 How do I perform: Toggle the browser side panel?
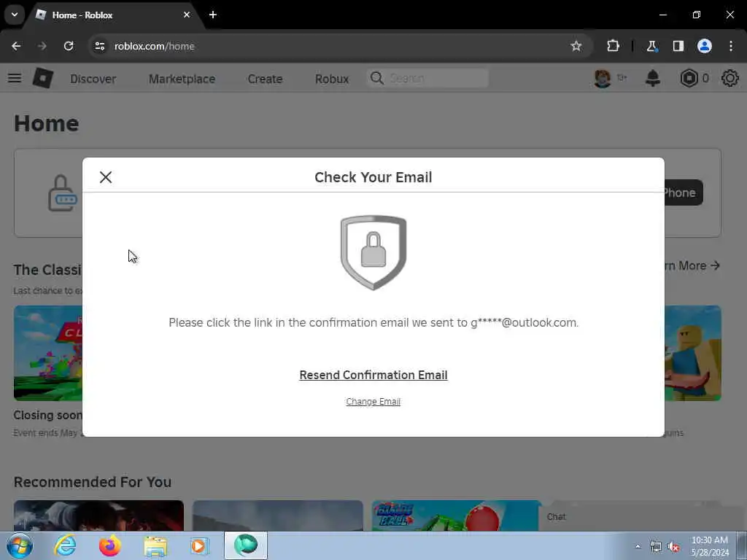(678, 46)
